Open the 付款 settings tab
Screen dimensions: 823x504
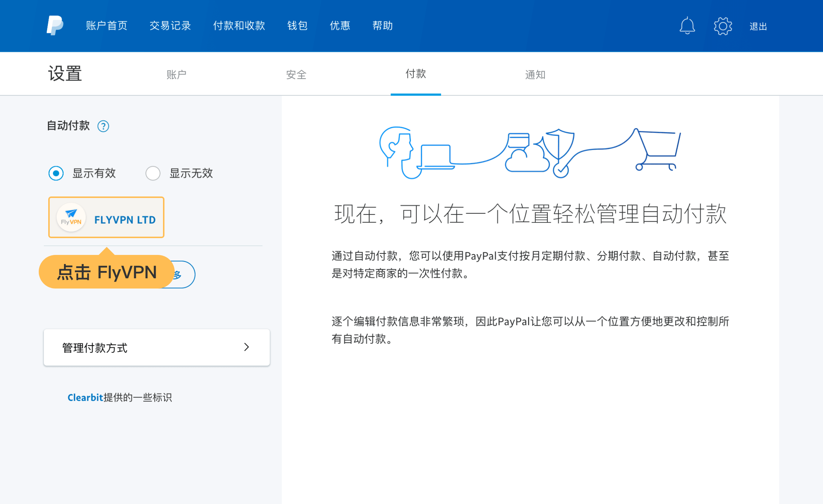coord(416,74)
